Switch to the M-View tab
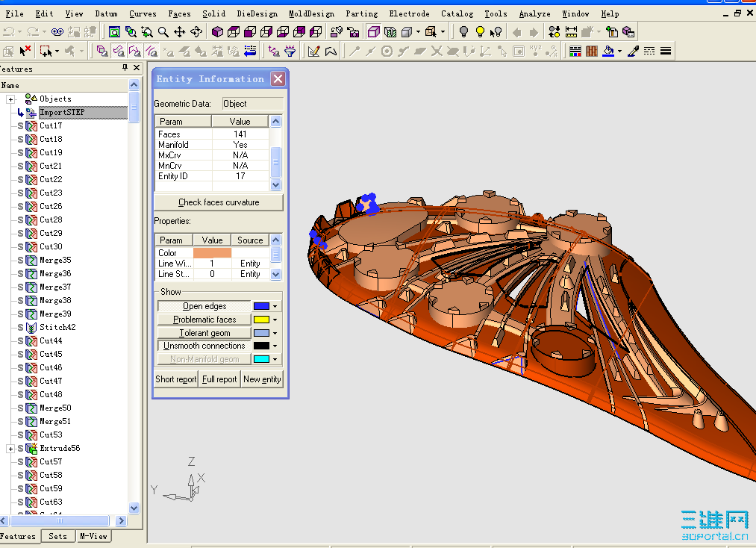The height and width of the screenshot is (548, 756). click(93, 536)
